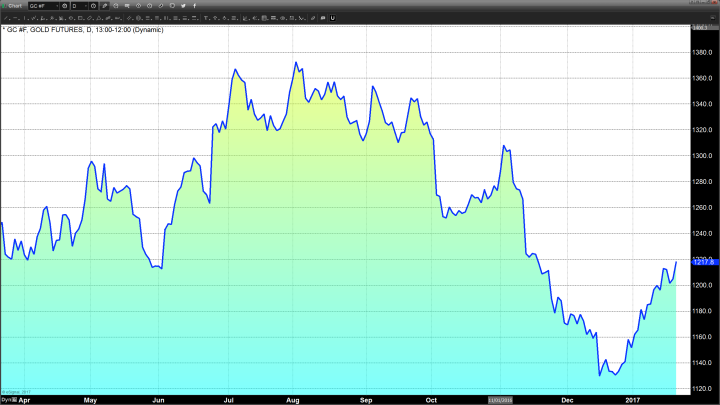Image resolution: width=720 pixels, height=405 pixels.
Task: Click the GOLD FUTURES chart title text
Action: [x=69, y=30]
